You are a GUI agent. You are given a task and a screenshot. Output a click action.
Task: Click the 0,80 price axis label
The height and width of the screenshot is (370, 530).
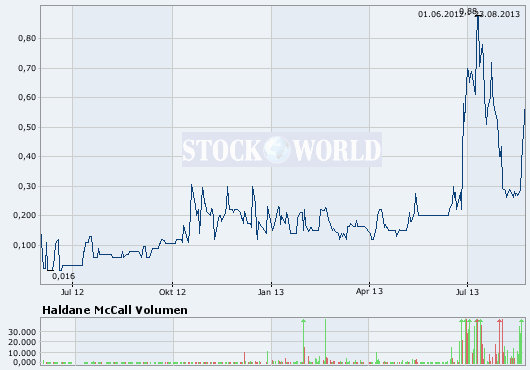point(27,38)
